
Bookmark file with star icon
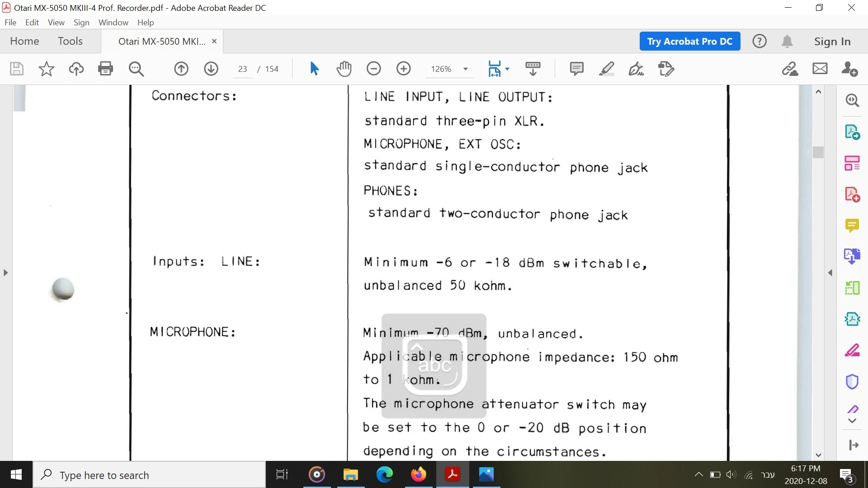(x=46, y=69)
